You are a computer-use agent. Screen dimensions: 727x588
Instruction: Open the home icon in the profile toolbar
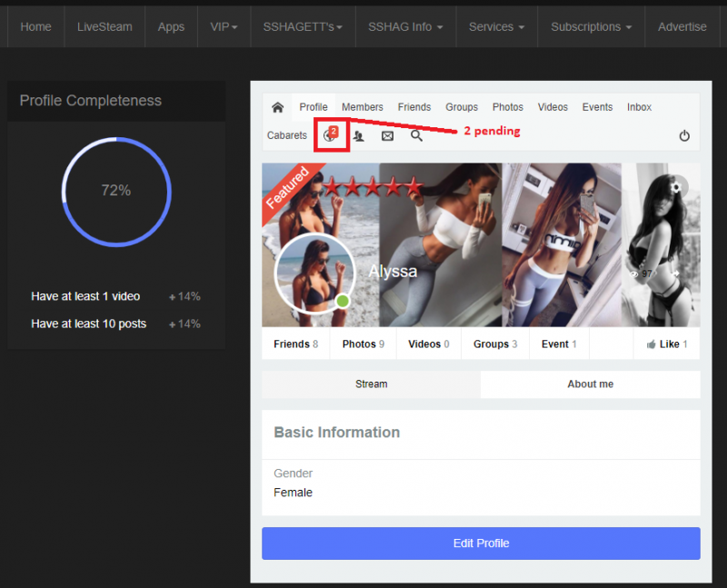(277, 107)
